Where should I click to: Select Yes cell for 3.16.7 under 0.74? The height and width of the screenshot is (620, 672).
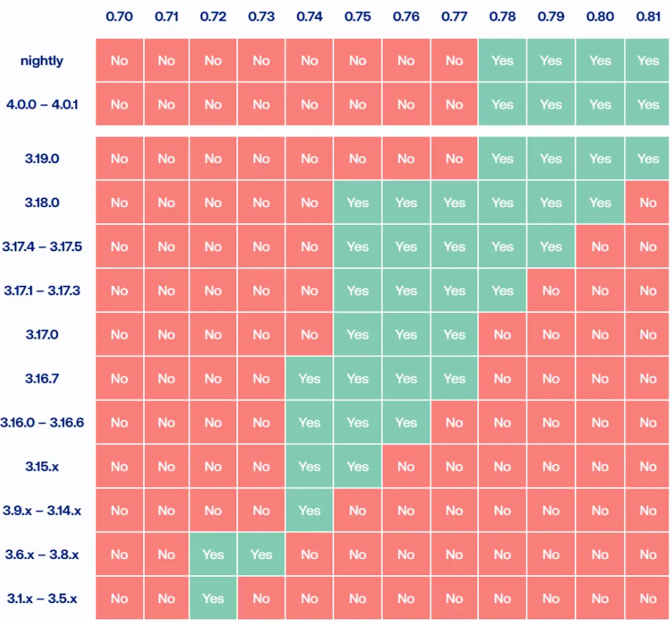coord(309,379)
